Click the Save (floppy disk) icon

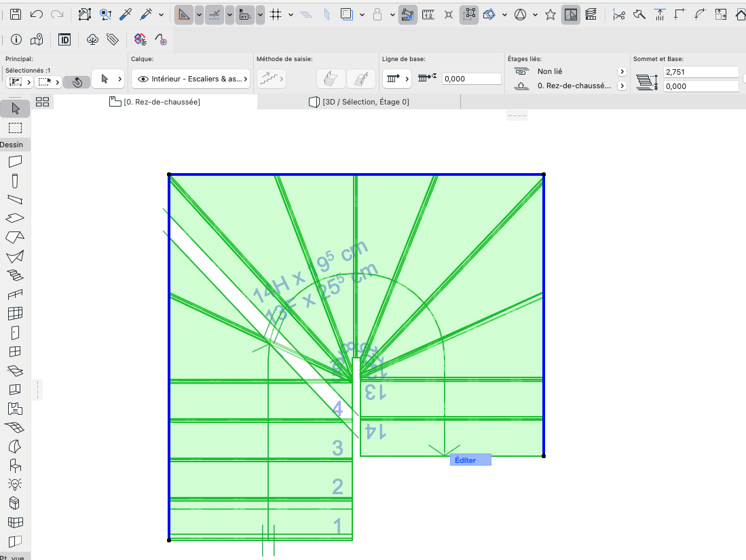pyautogui.click(x=16, y=14)
